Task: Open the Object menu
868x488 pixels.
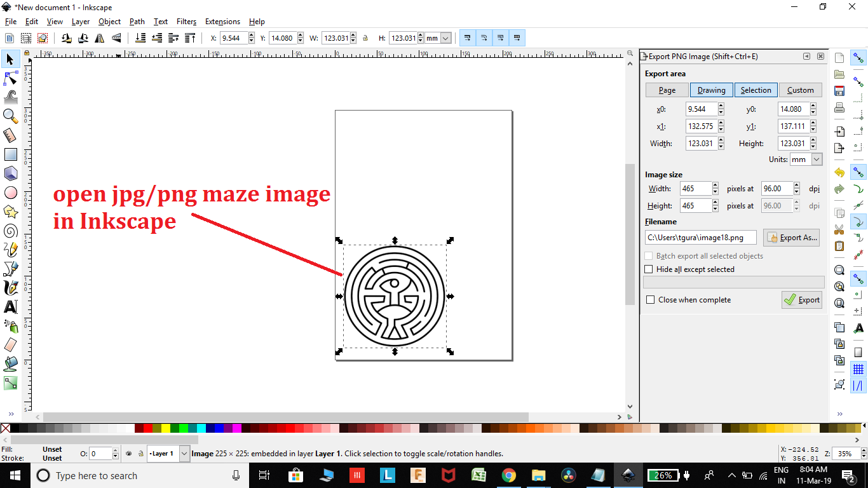Action: tap(109, 22)
